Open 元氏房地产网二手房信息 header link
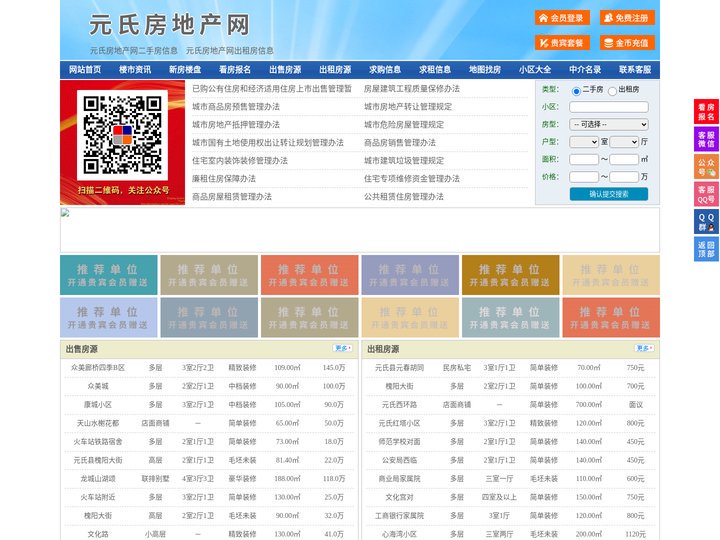 pyautogui.click(x=134, y=51)
